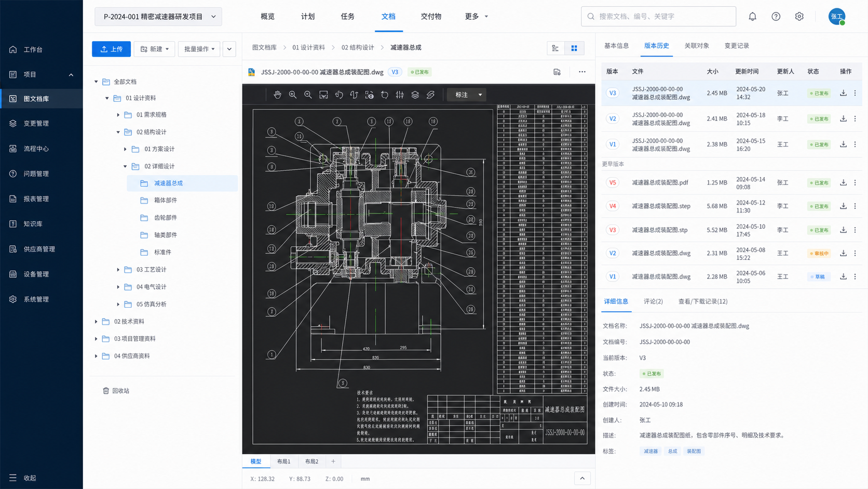Switch to the 交付物 tab

coord(431,17)
